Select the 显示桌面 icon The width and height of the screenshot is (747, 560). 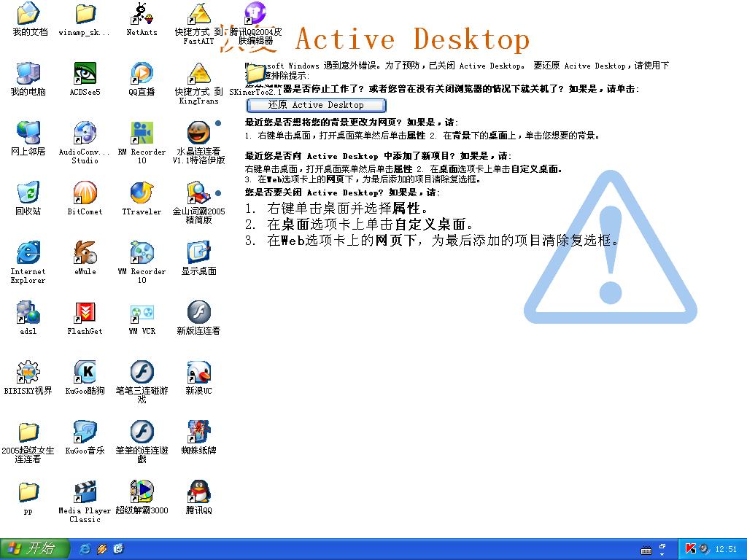198,252
